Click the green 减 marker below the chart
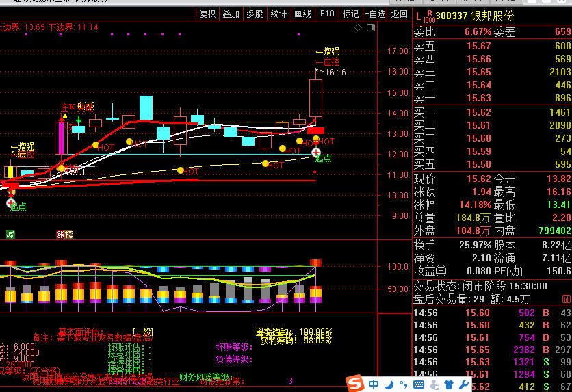This screenshot has width=572, height=392. coord(10,234)
